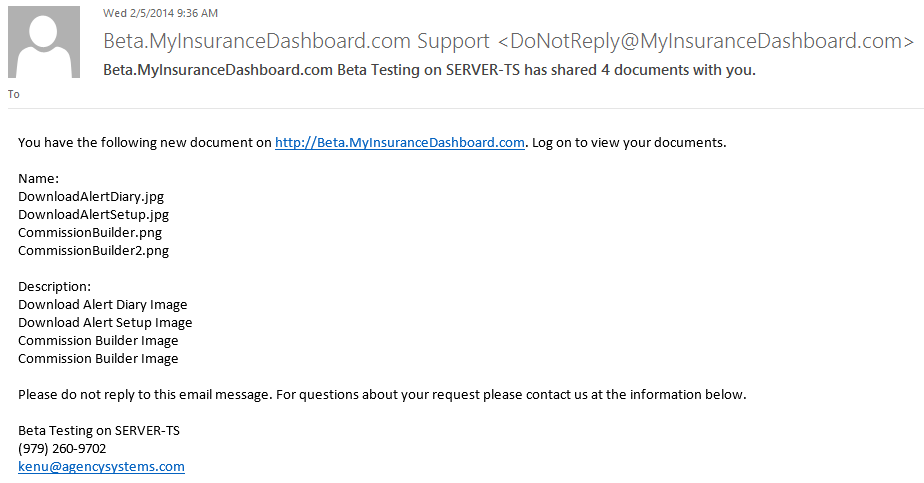
Task: Click the 'Log on to view your documents' text
Action: pos(629,143)
